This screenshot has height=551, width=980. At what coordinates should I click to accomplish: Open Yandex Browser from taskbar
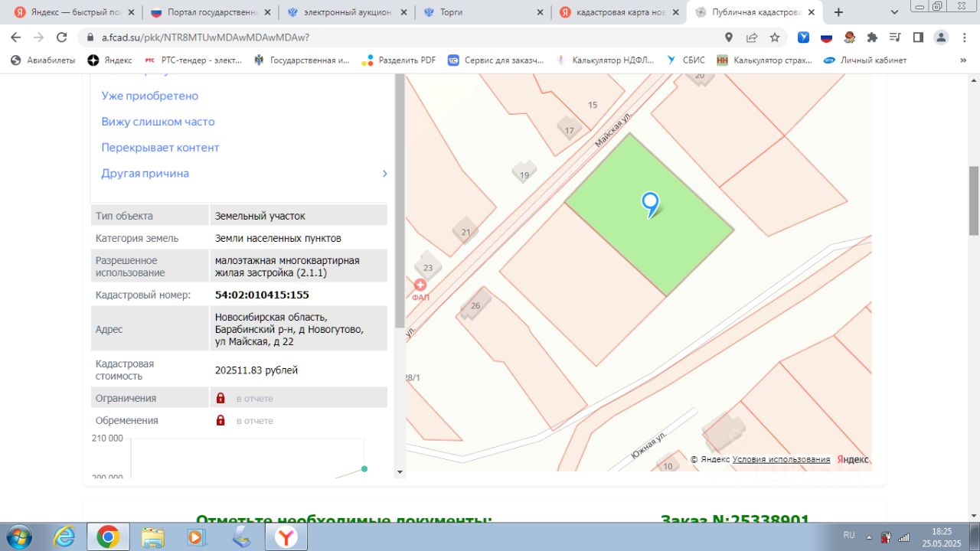286,537
